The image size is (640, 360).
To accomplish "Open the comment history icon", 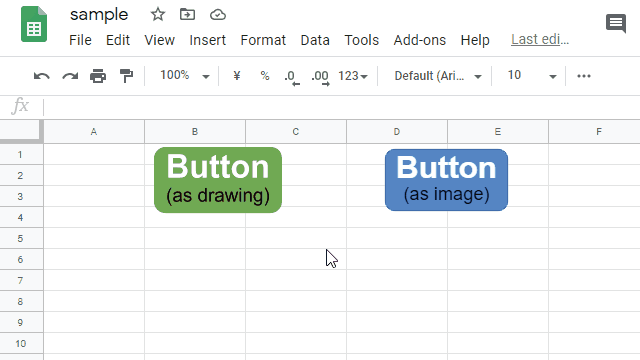I will click(616, 24).
